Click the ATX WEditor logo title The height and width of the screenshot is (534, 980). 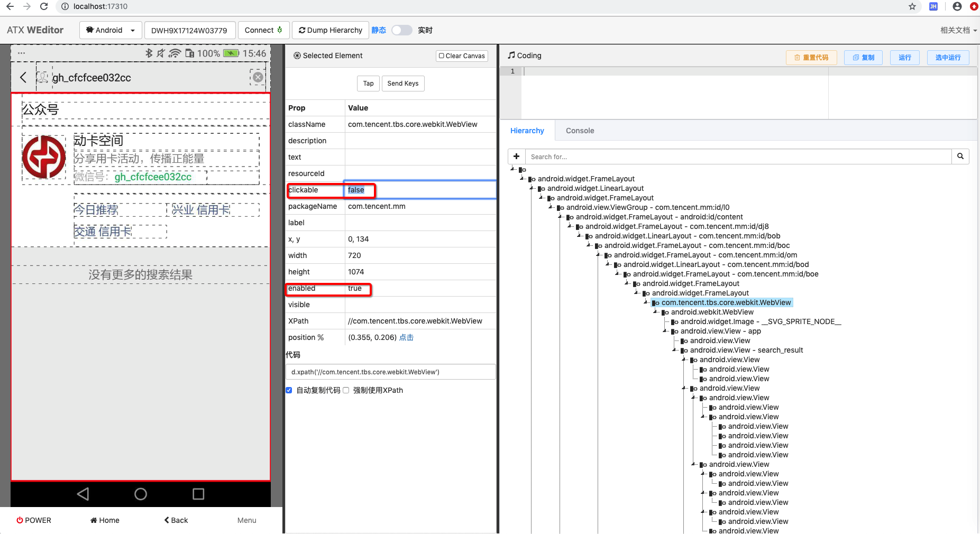tap(35, 30)
